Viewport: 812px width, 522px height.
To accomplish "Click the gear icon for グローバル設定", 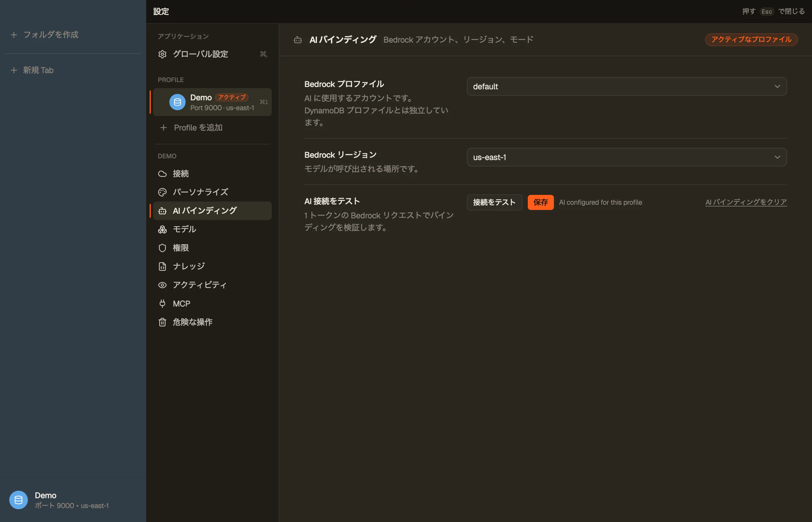I will click(x=162, y=54).
